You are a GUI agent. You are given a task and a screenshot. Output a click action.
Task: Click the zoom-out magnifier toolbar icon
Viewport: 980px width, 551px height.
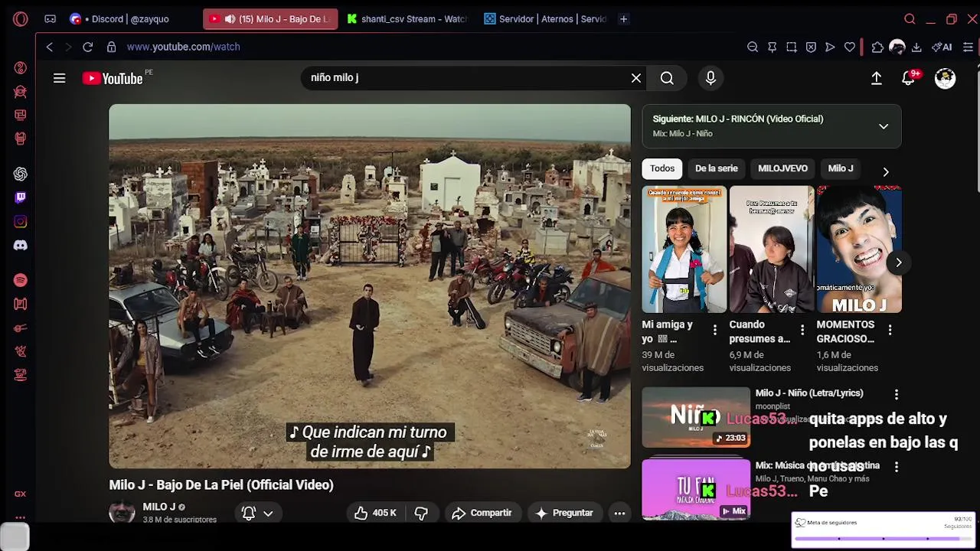click(x=753, y=47)
